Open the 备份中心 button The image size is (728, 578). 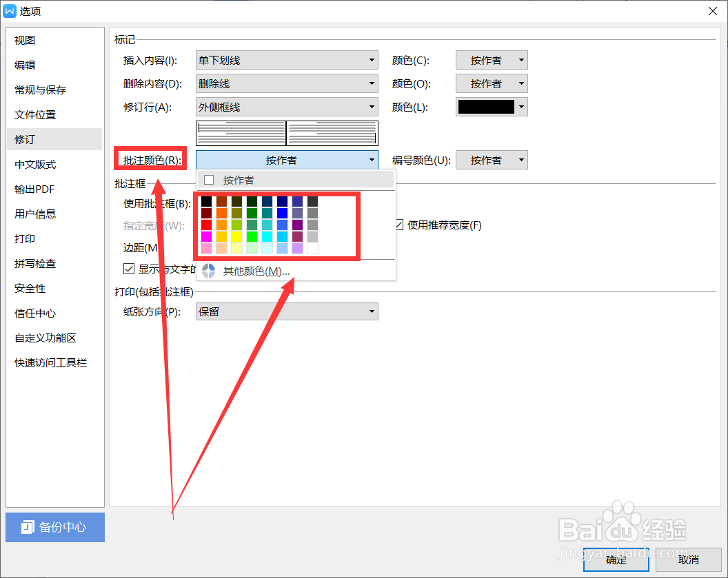coord(55,527)
